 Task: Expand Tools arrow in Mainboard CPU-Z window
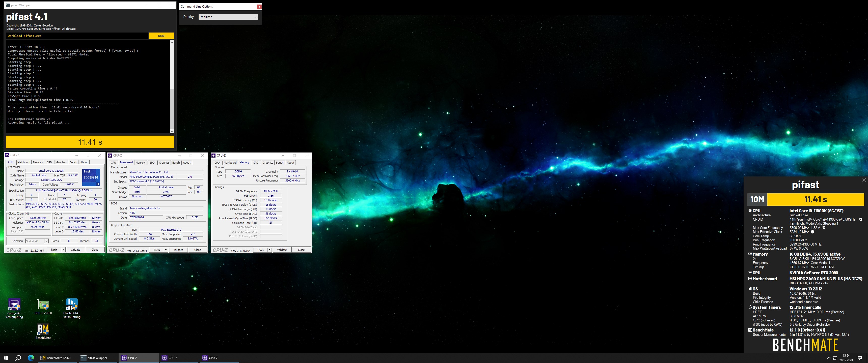(166, 250)
